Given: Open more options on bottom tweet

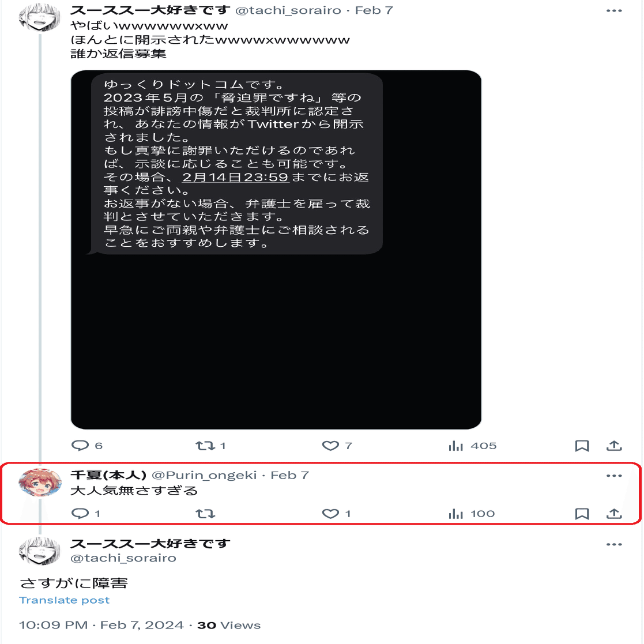Looking at the screenshot, I should [614, 544].
